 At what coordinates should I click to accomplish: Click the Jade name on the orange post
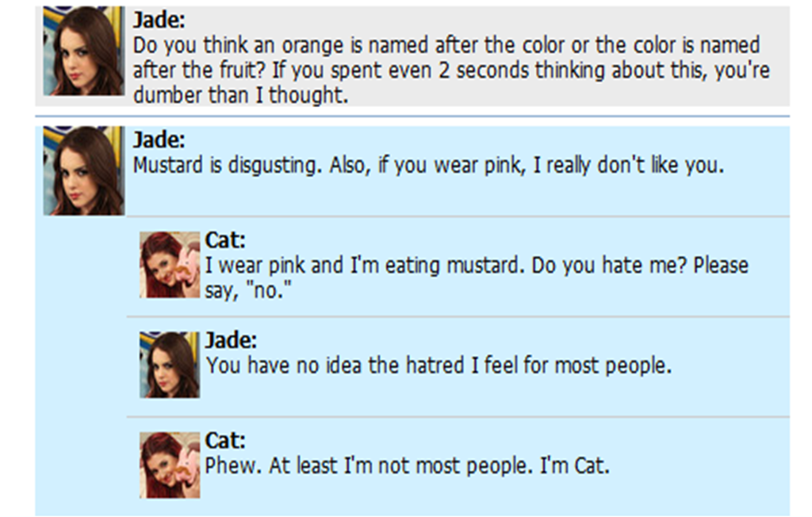159,20
